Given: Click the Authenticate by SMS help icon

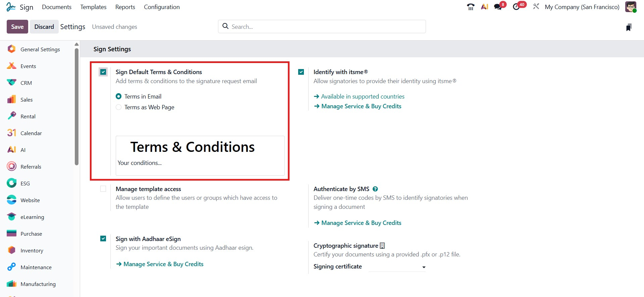Looking at the screenshot, I should [375, 189].
